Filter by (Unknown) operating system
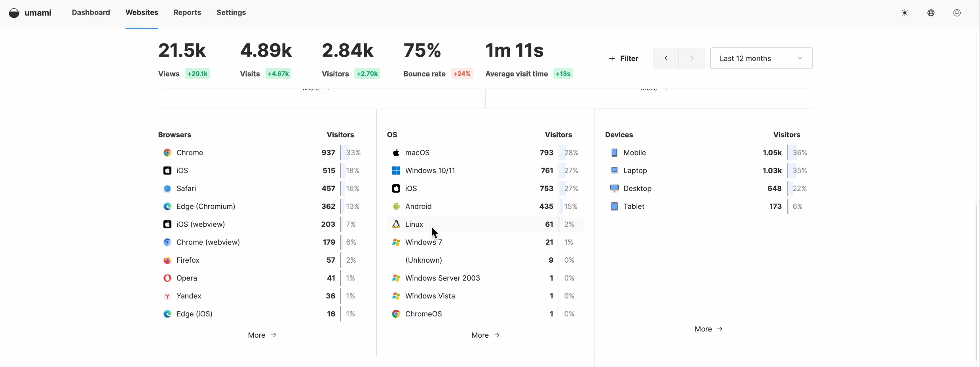The height and width of the screenshot is (367, 980). (x=424, y=260)
